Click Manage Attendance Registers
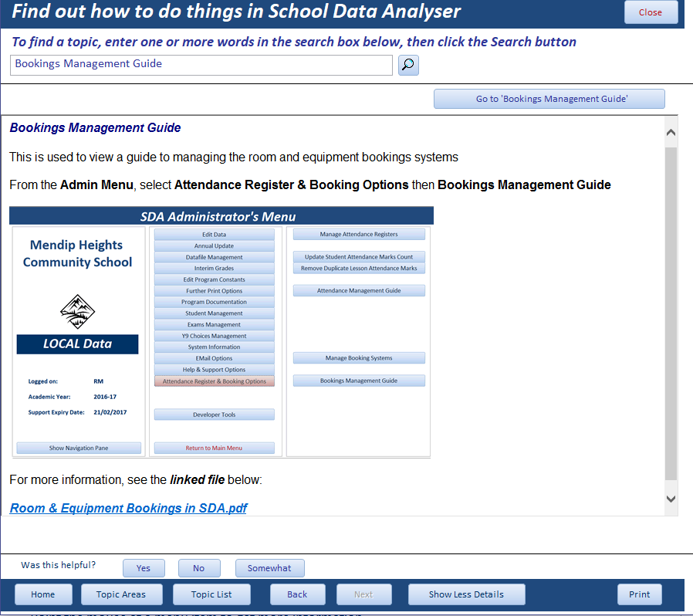Screen dimensions: 693x616 (359, 235)
